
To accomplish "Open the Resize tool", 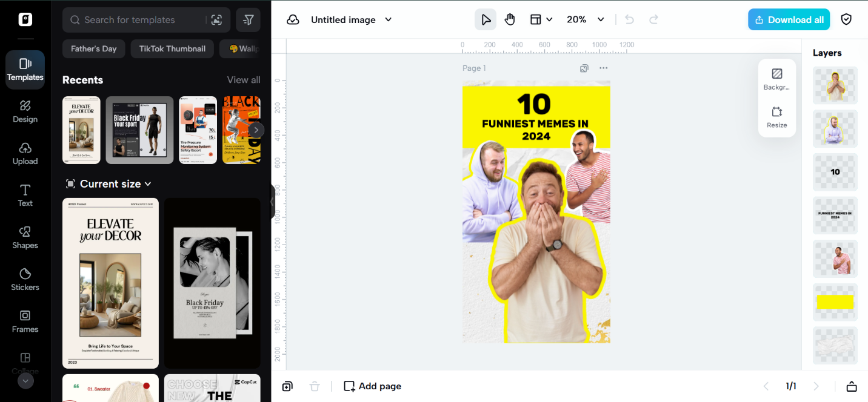I will (776, 117).
